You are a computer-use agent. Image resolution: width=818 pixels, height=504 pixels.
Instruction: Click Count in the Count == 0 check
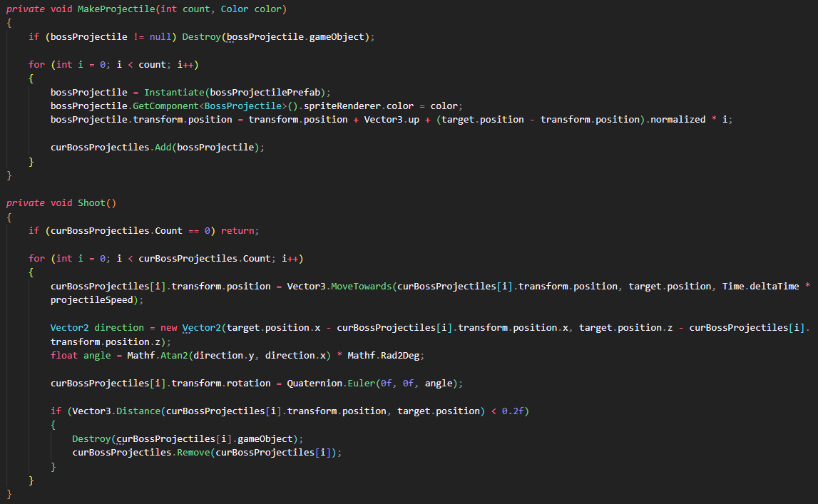click(x=168, y=231)
